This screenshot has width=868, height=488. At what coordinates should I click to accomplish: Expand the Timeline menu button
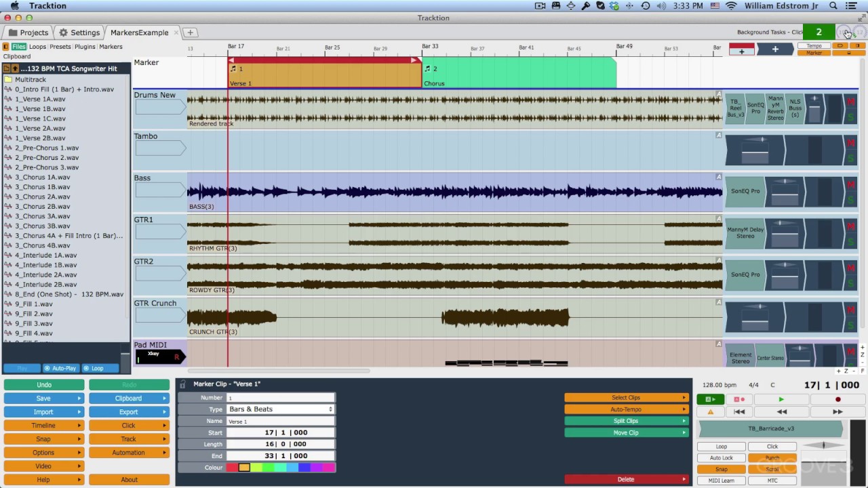tap(43, 426)
